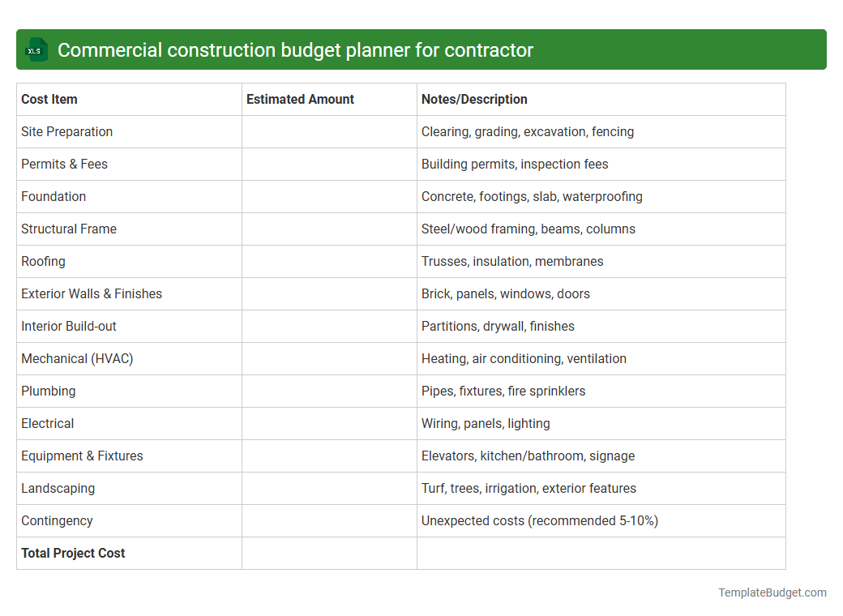This screenshot has width=843, height=616.
Task: Click the Notes/Description column header
Action: (474, 99)
